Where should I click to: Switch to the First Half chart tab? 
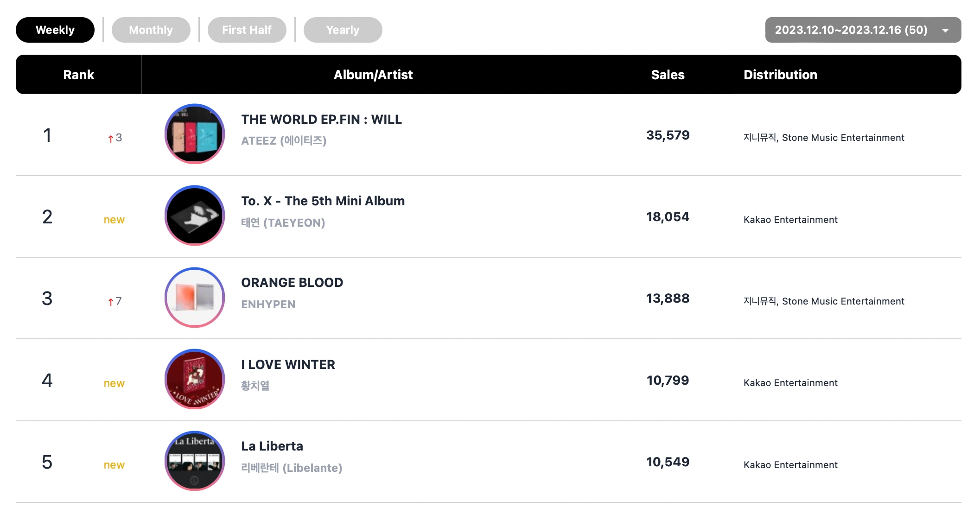coord(247,30)
